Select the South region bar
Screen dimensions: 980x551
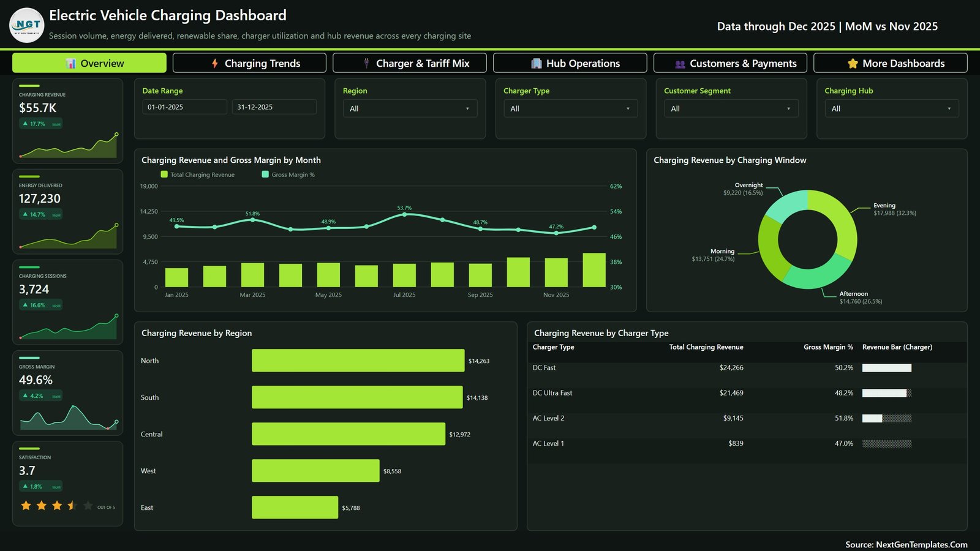[357, 397]
